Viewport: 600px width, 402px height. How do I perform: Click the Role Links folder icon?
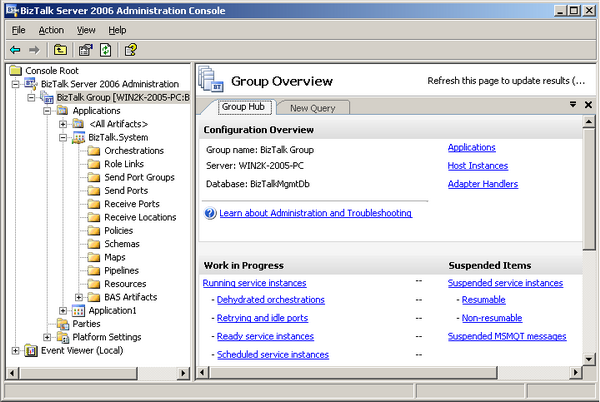(x=94, y=164)
